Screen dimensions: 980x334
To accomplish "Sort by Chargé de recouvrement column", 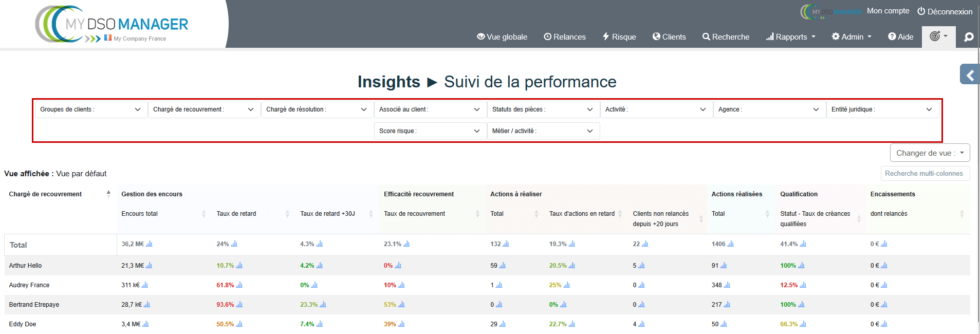I will point(108,194).
